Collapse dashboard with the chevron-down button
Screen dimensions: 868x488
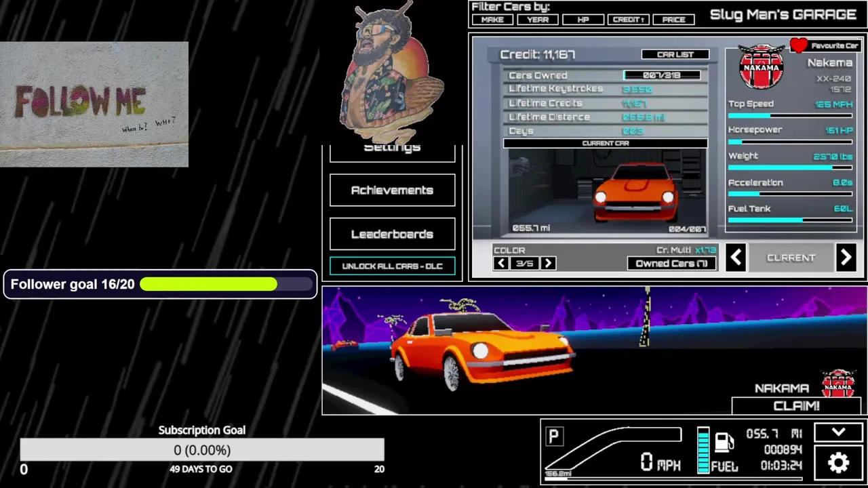coord(839,432)
